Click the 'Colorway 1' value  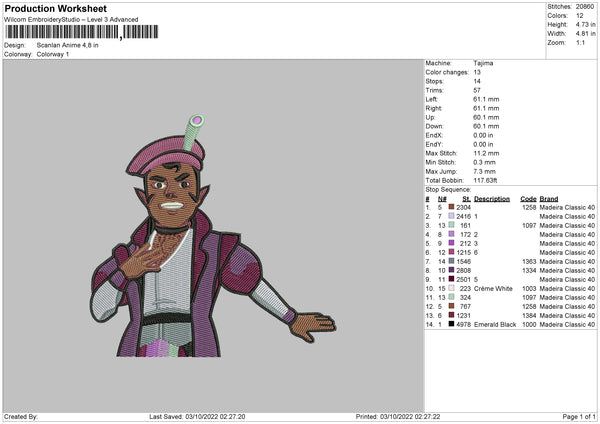point(53,54)
